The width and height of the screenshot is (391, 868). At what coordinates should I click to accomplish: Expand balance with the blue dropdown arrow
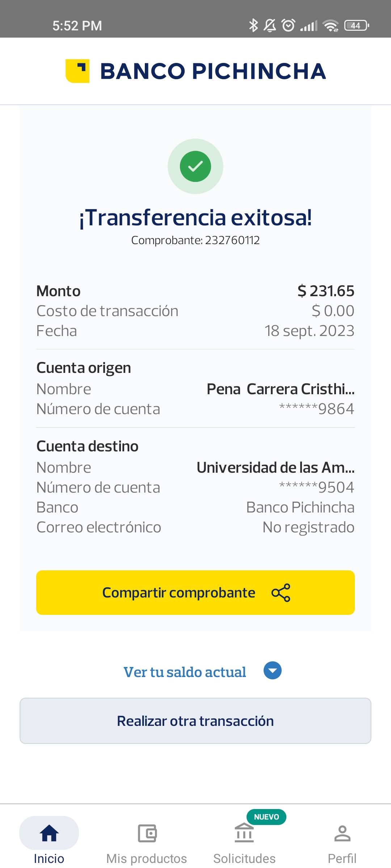click(273, 671)
